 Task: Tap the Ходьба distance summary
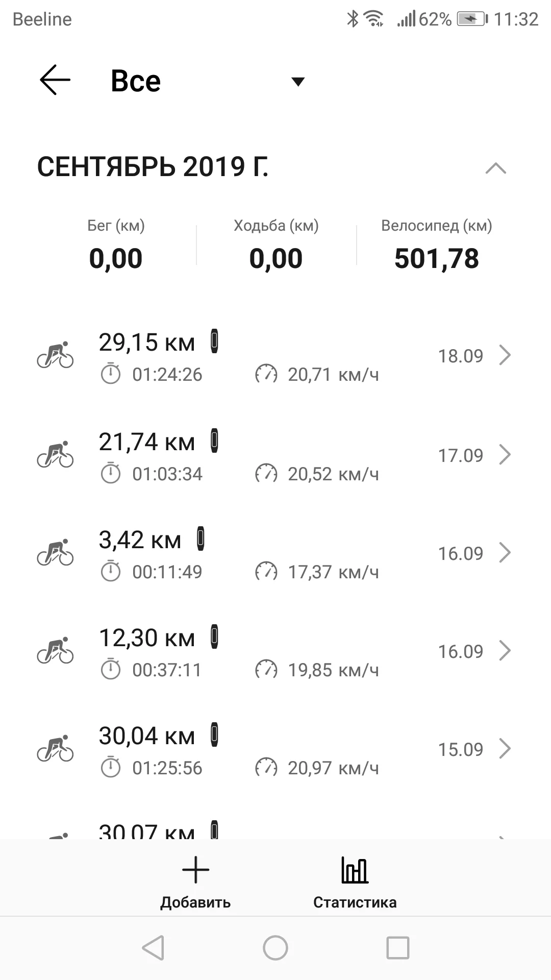click(276, 246)
